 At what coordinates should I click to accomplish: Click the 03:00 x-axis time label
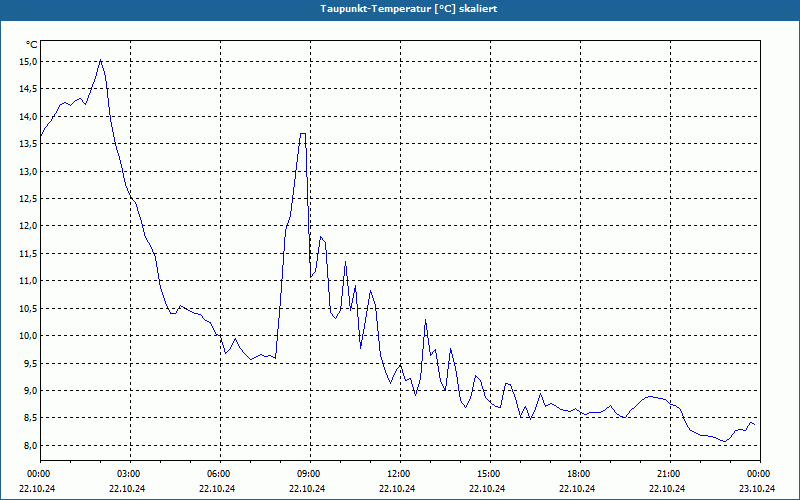(x=128, y=474)
